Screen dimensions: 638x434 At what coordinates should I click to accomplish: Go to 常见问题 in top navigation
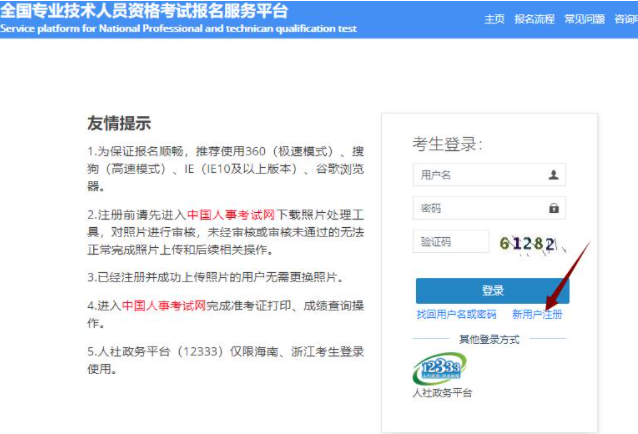[584, 19]
